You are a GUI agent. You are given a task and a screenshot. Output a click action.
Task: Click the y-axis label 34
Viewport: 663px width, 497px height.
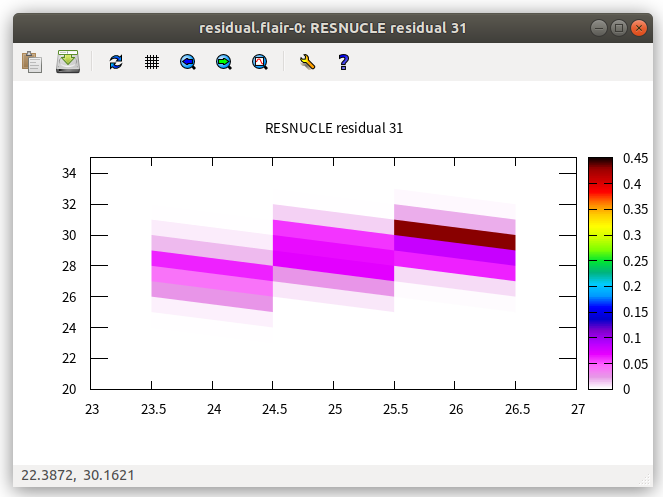pyautogui.click(x=69, y=173)
